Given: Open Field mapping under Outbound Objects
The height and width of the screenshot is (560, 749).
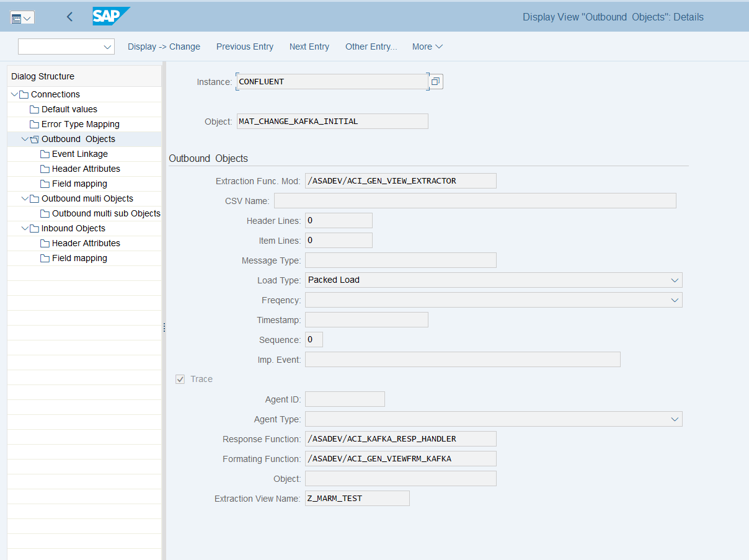Looking at the screenshot, I should [x=79, y=184].
